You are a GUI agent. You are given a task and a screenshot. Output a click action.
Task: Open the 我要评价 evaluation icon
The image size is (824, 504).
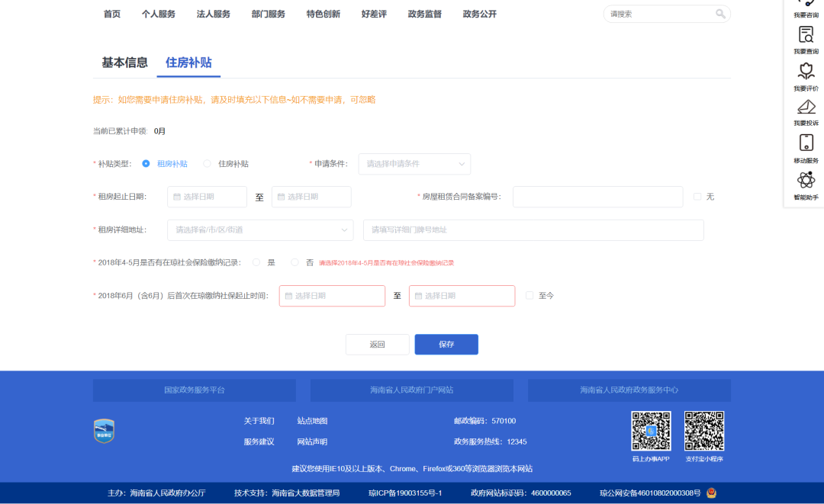(805, 70)
